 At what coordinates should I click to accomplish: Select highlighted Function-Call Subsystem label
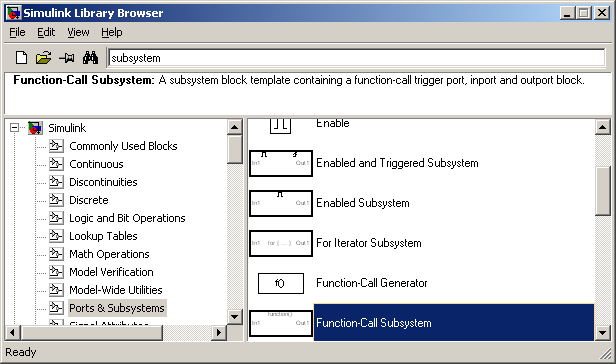click(374, 323)
